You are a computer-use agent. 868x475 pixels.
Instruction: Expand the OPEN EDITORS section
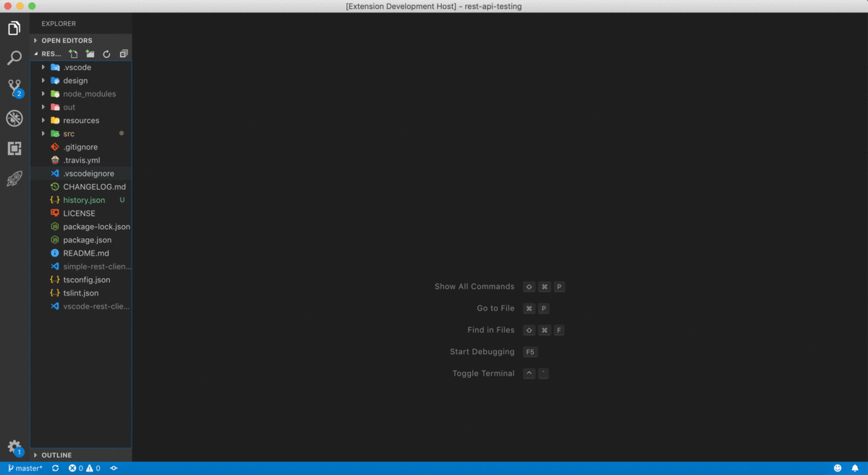(x=81, y=41)
